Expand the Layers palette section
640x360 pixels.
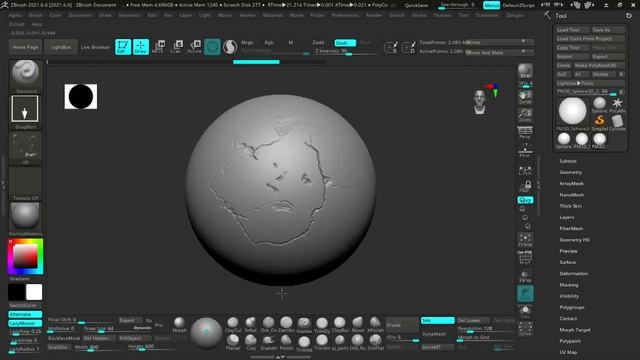567,217
